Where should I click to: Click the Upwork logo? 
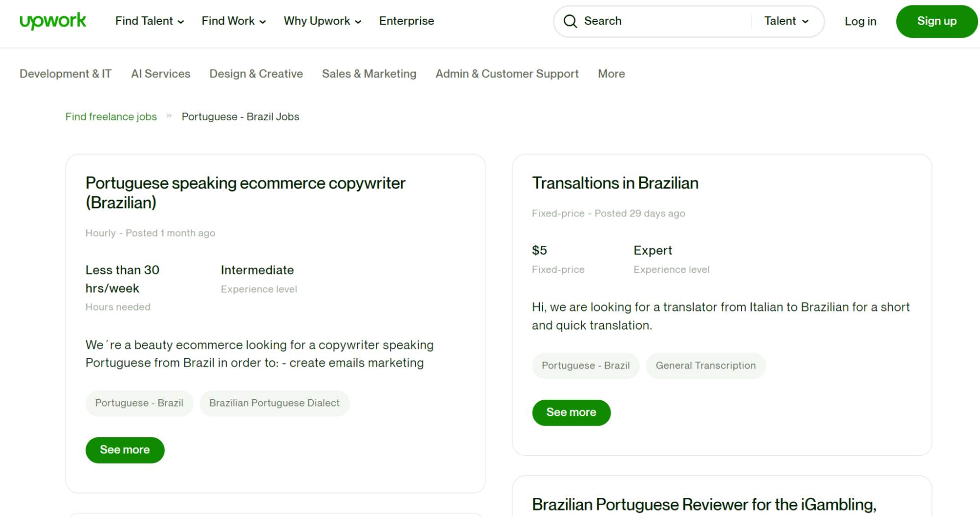(52, 21)
